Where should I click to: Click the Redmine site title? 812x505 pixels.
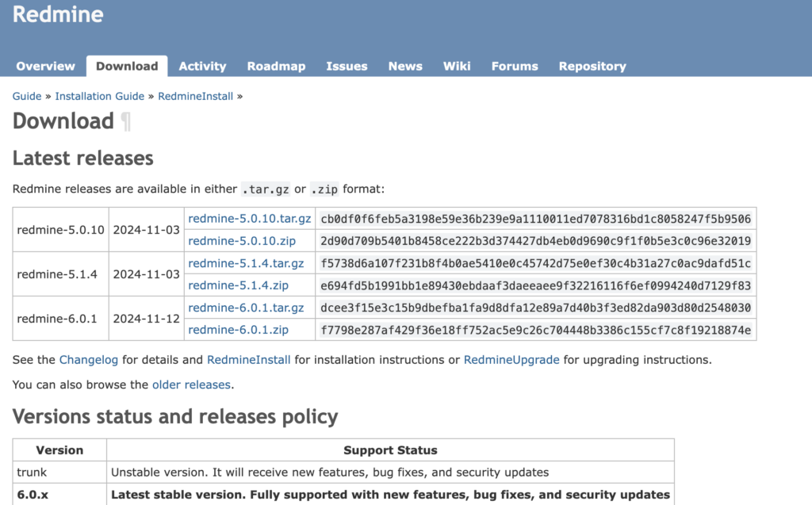click(56, 14)
